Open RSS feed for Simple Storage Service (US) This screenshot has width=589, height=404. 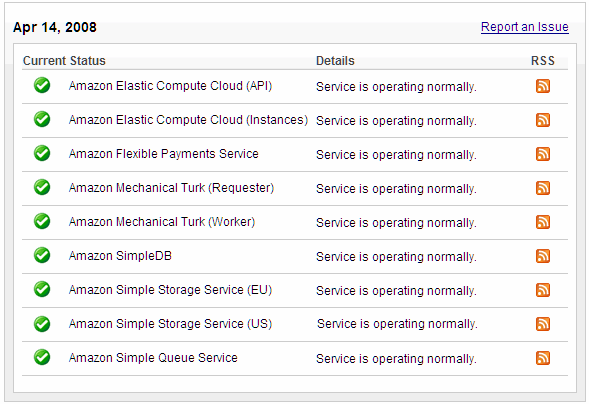[x=543, y=324]
